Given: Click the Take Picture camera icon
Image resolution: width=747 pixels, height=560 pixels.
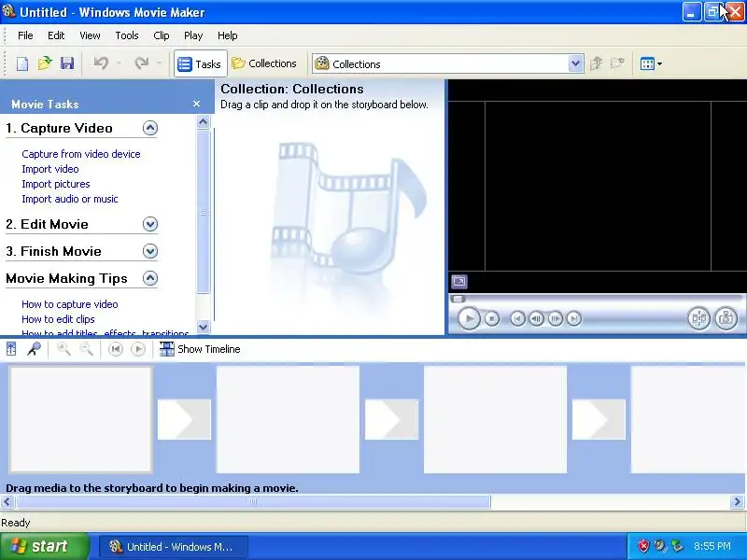Looking at the screenshot, I should pyautogui.click(x=726, y=318).
